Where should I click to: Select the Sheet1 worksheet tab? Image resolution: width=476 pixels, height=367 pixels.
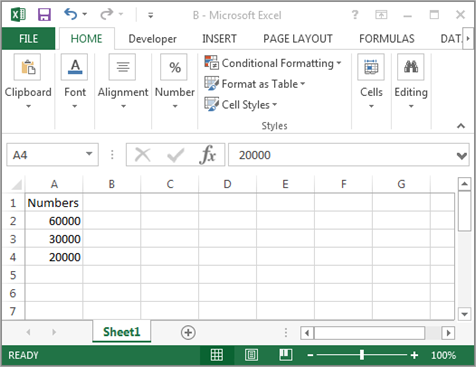(122, 332)
